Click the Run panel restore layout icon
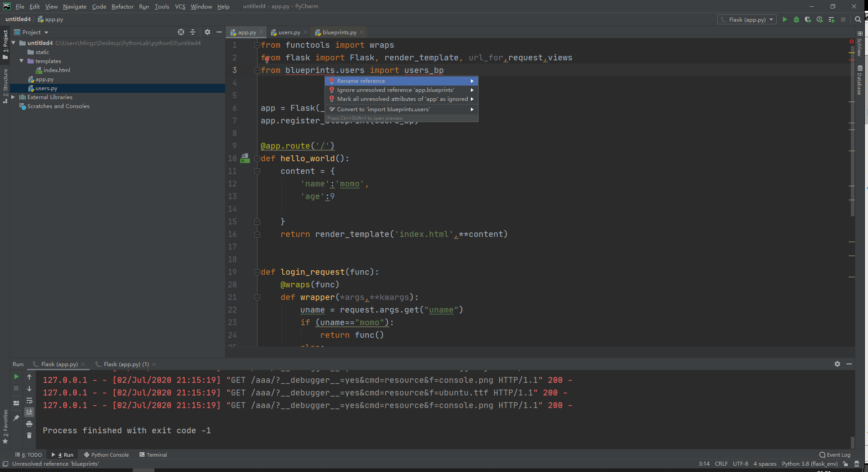The image size is (868, 472). coord(16,403)
